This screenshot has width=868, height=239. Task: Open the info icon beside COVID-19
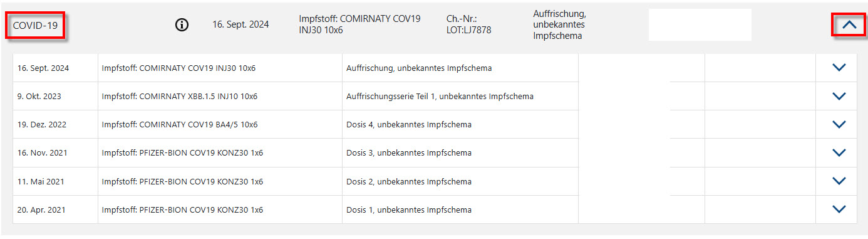[x=182, y=25]
